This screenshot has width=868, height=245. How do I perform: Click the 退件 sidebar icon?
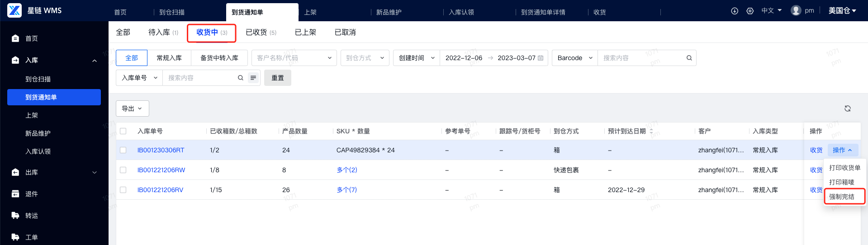point(15,194)
